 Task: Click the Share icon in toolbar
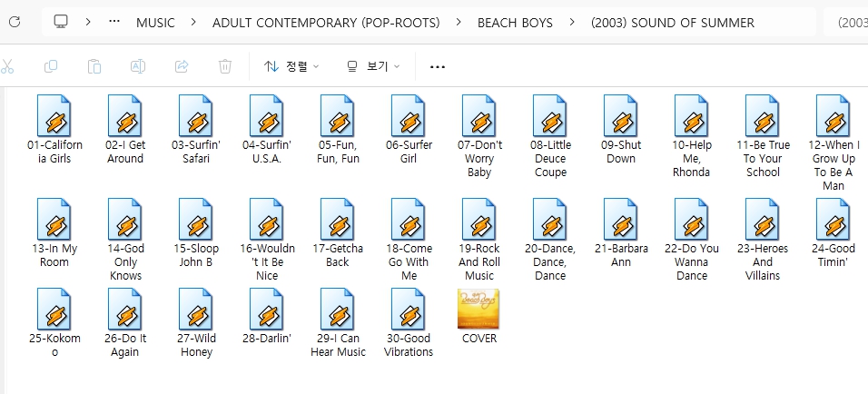pos(182,66)
